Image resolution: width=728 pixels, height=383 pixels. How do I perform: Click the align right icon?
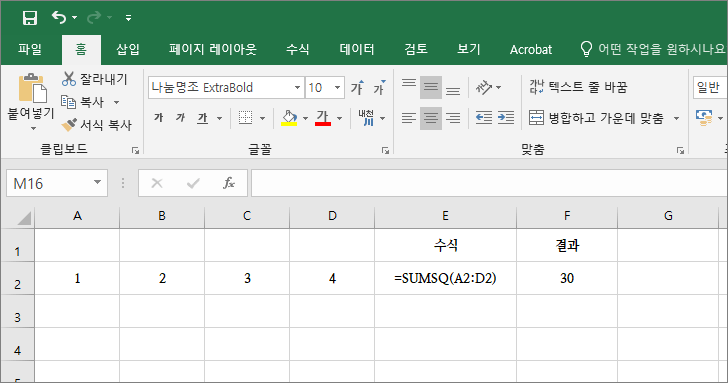point(453,118)
